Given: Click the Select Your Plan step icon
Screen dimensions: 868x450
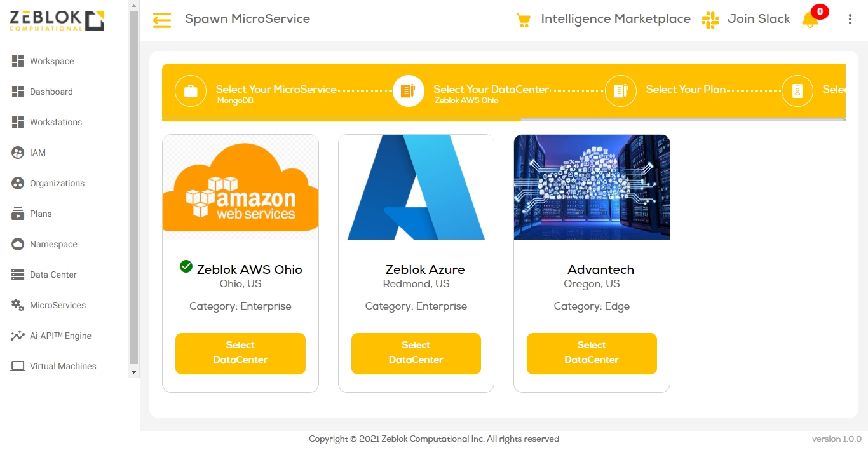Looking at the screenshot, I should click(621, 91).
